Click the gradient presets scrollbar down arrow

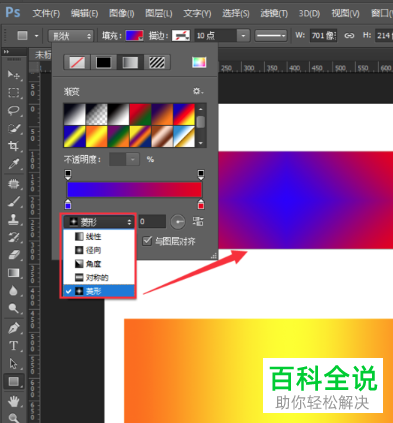[201, 143]
